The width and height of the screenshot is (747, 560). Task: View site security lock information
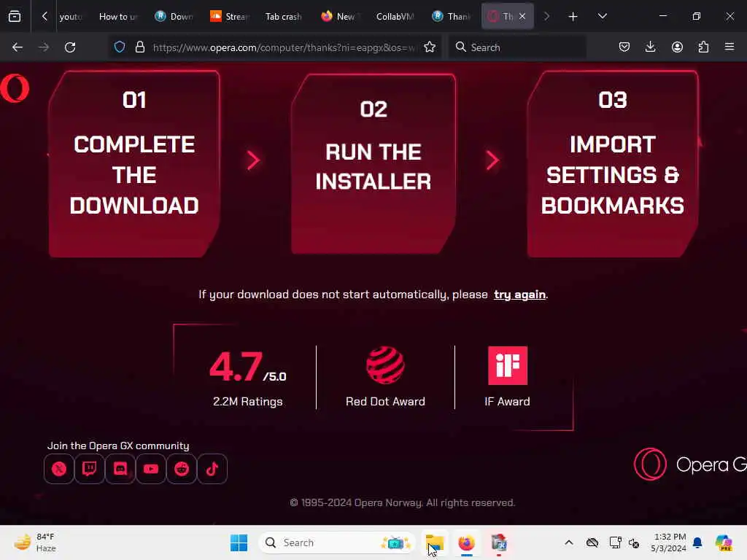139,47
